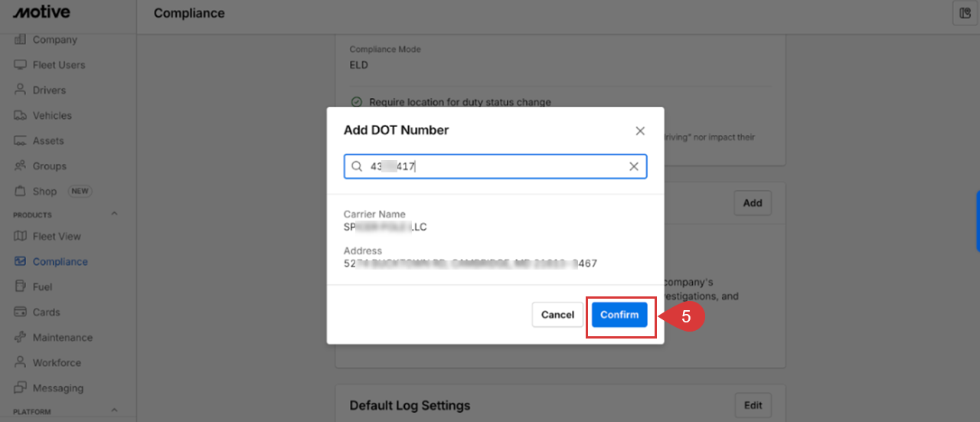
Task: Collapse the PLATFORM section chevron
Action: (x=115, y=411)
